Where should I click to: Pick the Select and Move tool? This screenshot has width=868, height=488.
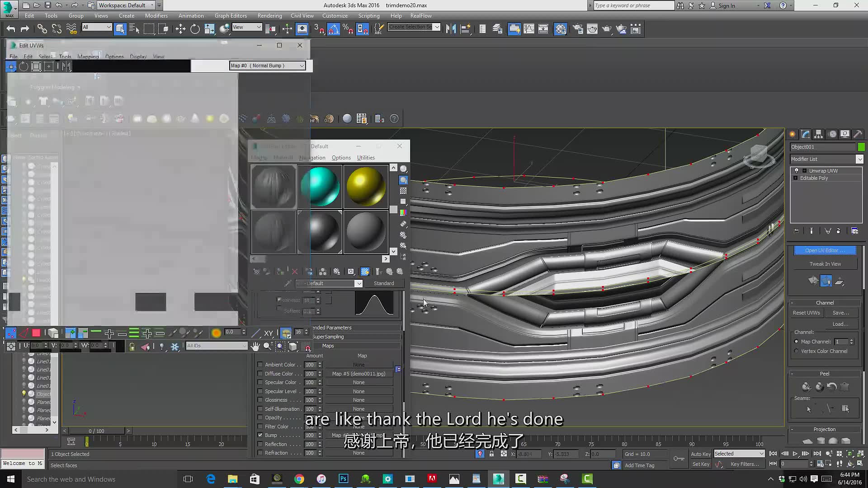coord(180,29)
